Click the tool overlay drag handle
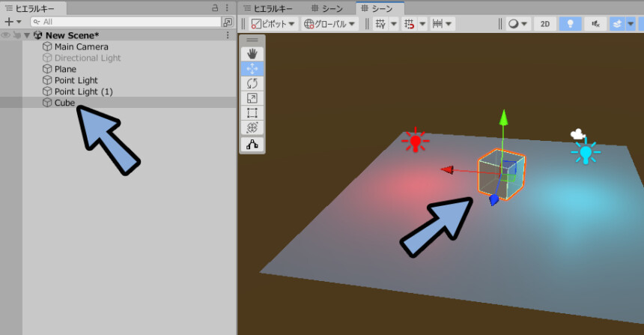 click(x=252, y=40)
